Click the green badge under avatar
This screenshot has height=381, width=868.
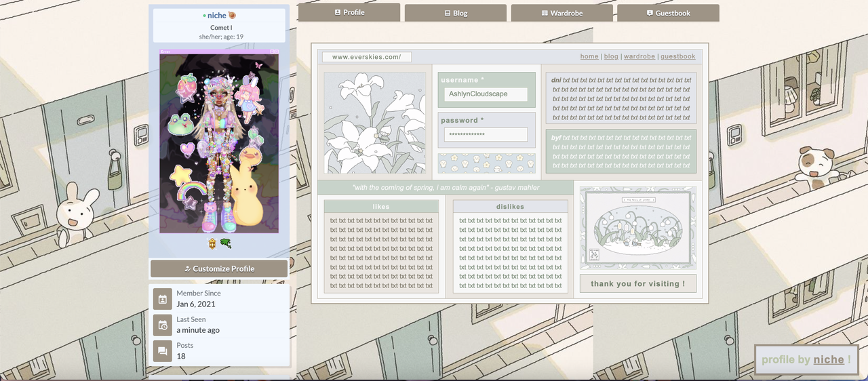(225, 243)
